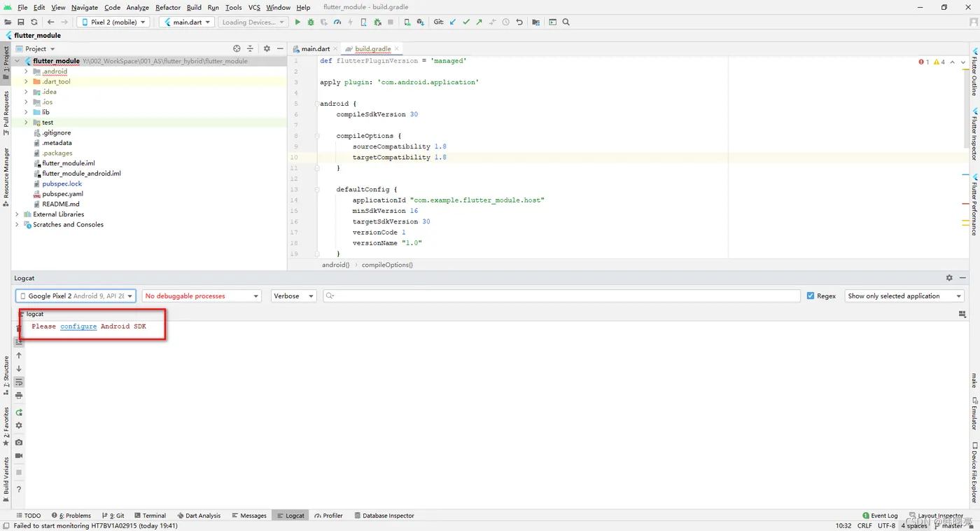Click the locate target icon in Project panel
This screenshot has height=531, width=980.
point(237,49)
